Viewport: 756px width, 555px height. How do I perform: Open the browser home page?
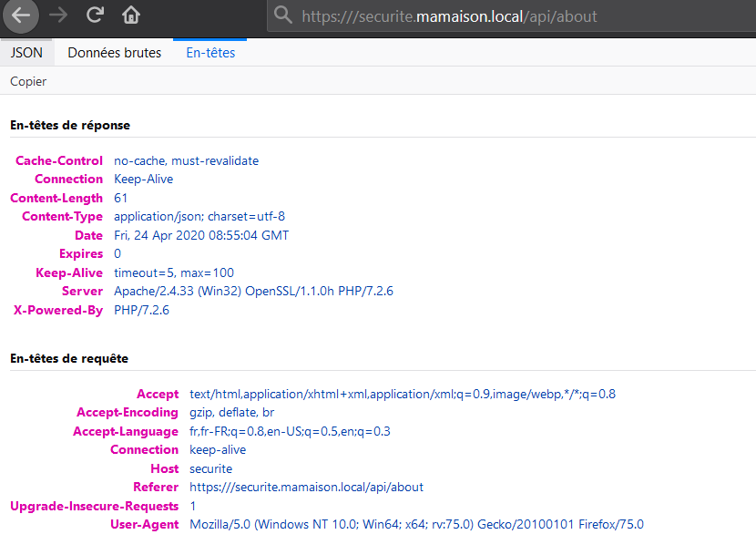130,15
